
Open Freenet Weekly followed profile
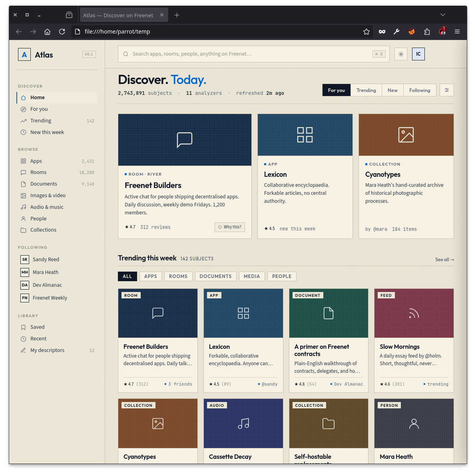(x=57, y=298)
